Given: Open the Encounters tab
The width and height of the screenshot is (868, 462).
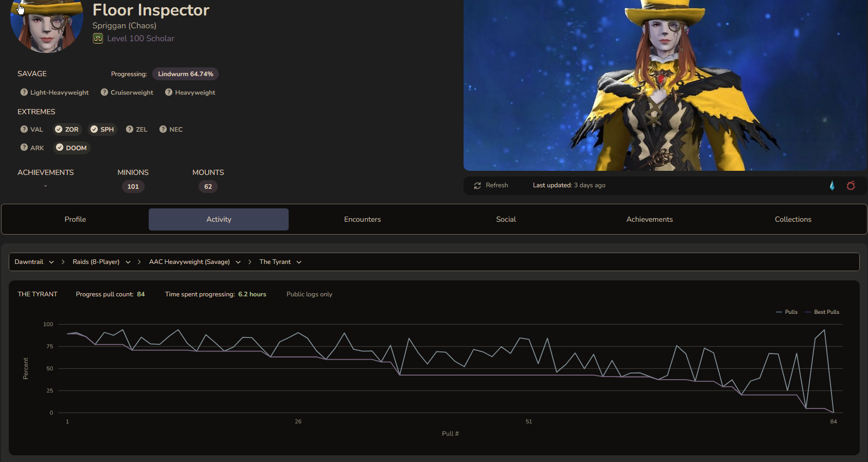Looking at the screenshot, I should click(362, 219).
